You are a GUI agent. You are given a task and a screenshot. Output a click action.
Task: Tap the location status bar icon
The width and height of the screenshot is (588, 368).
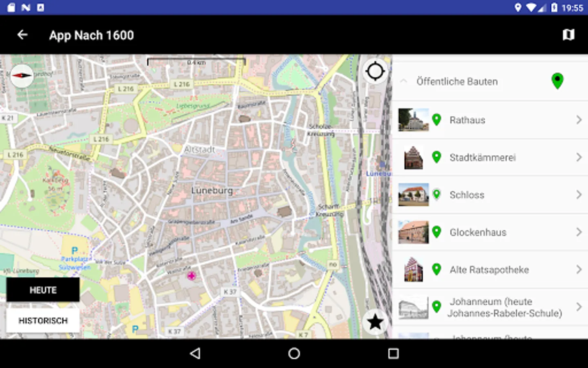point(518,7)
